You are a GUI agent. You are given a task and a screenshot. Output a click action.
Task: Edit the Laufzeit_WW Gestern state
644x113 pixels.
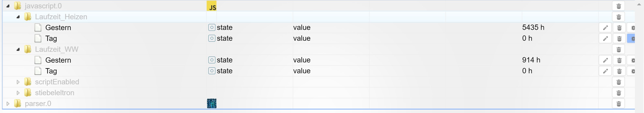[x=605, y=60]
